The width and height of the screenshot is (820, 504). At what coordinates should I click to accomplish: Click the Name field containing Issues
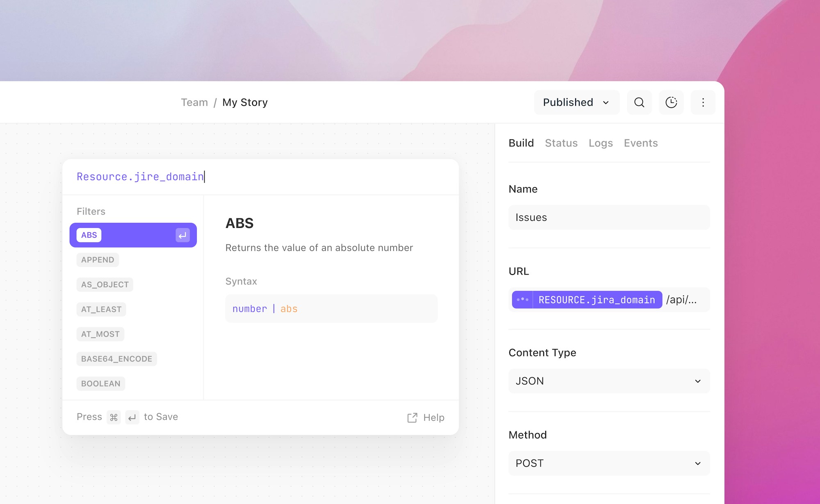pyautogui.click(x=609, y=218)
